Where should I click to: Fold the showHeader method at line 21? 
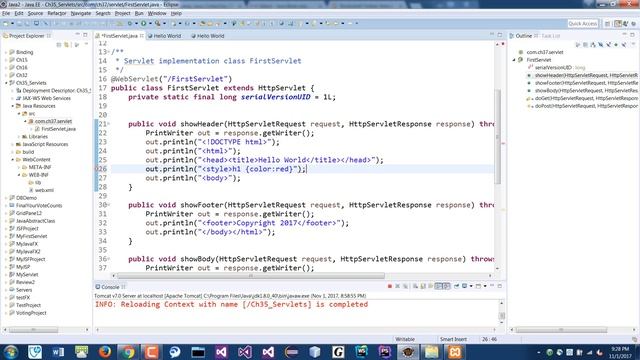coord(109,124)
